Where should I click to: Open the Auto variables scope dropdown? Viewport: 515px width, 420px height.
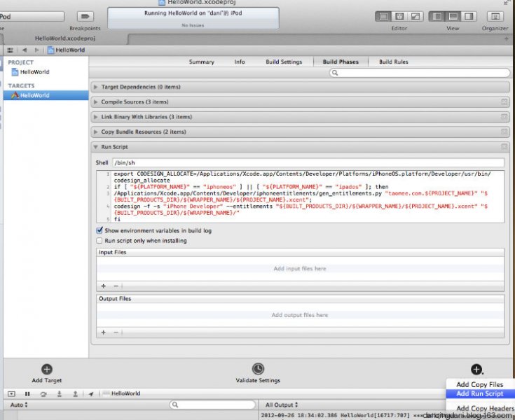tap(19, 405)
